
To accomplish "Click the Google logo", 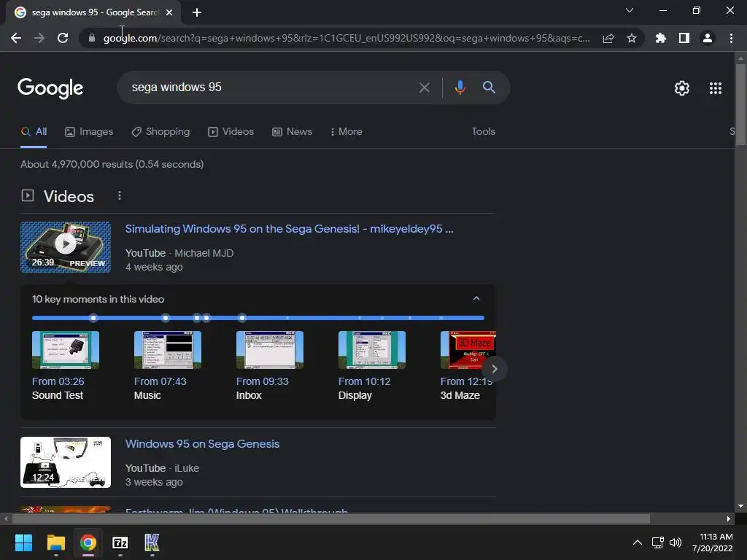I will click(x=50, y=88).
